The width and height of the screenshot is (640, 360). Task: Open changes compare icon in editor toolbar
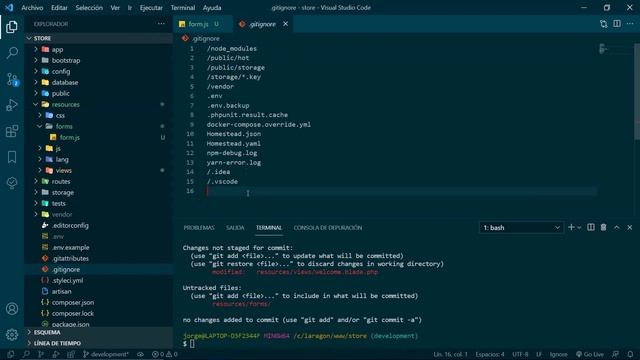[x=604, y=24]
